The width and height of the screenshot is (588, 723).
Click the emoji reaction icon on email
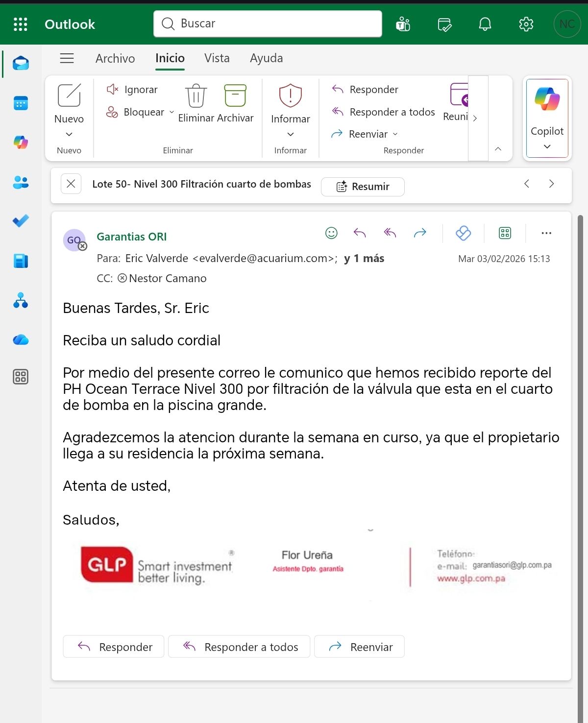[x=331, y=233]
